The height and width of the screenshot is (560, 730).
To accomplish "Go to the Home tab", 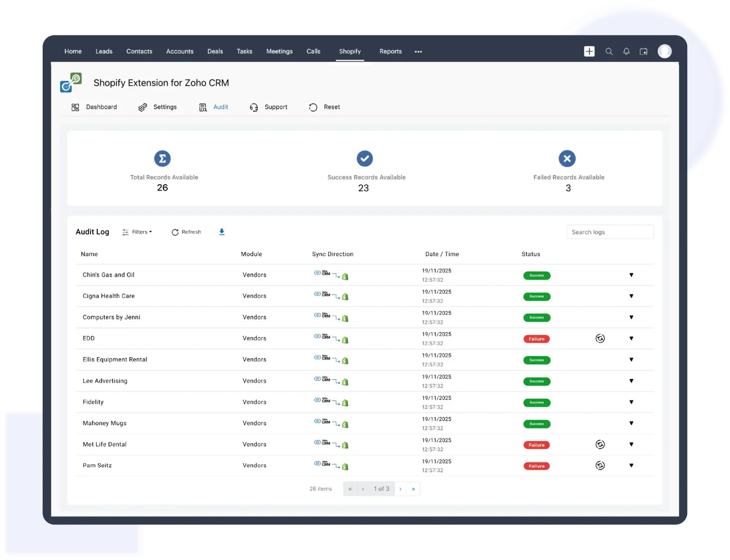I will (73, 51).
